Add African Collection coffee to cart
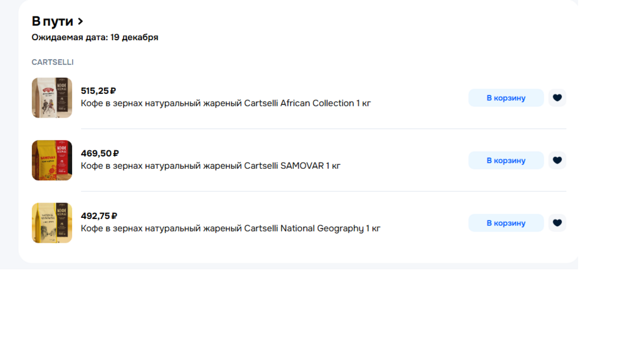The width and height of the screenshot is (644, 362). point(506,98)
